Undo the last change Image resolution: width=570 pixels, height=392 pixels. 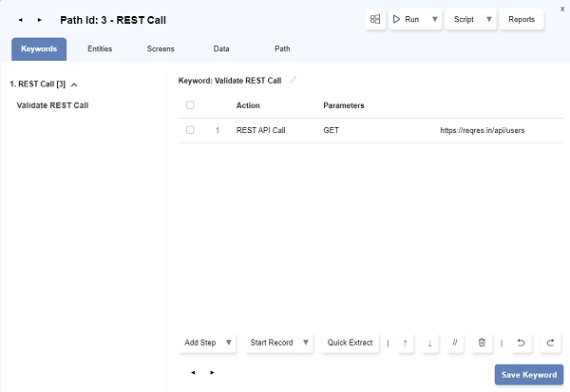click(522, 343)
